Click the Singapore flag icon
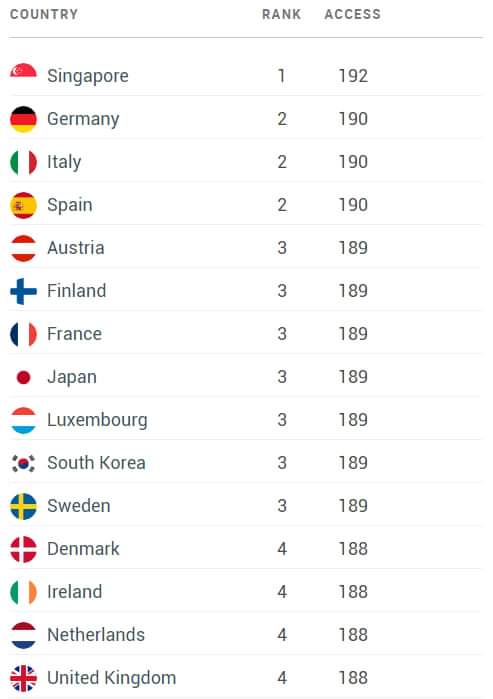493x699 pixels. pos(23,71)
